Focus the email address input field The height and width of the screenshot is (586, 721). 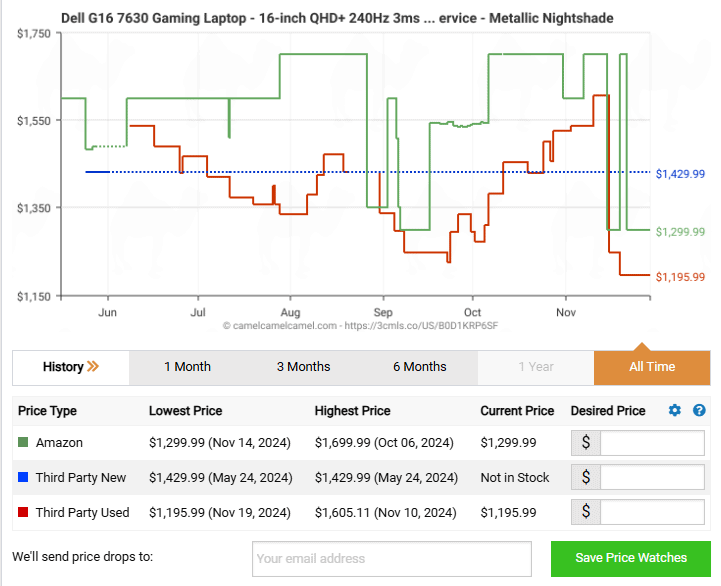pos(392,558)
